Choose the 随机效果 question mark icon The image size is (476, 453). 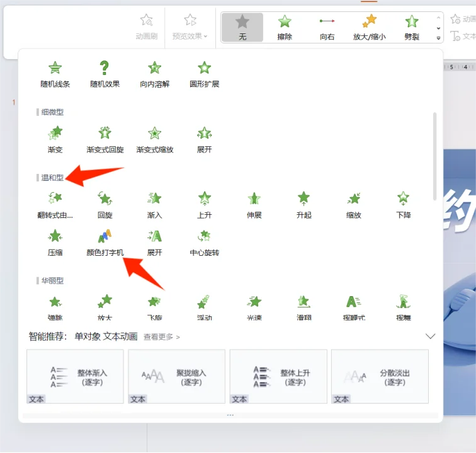point(105,73)
